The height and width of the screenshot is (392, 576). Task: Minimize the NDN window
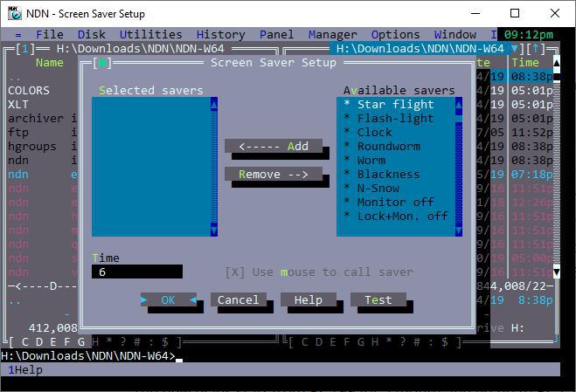(x=475, y=14)
